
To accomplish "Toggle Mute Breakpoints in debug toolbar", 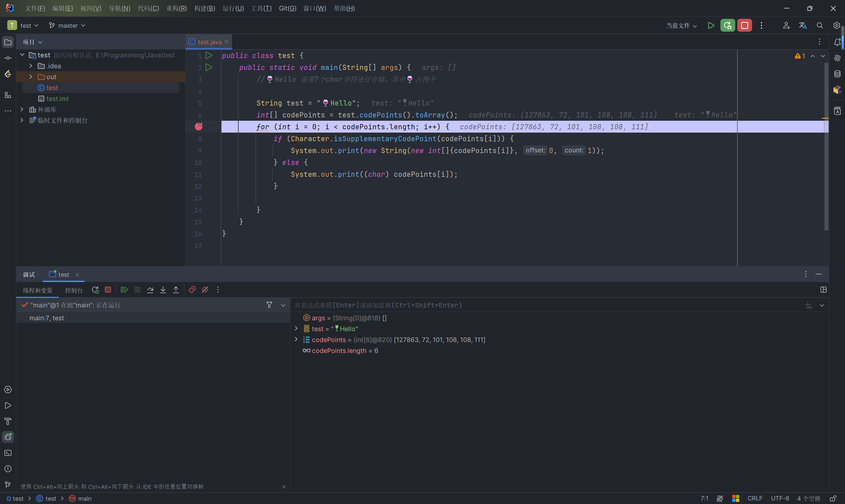I will [205, 290].
